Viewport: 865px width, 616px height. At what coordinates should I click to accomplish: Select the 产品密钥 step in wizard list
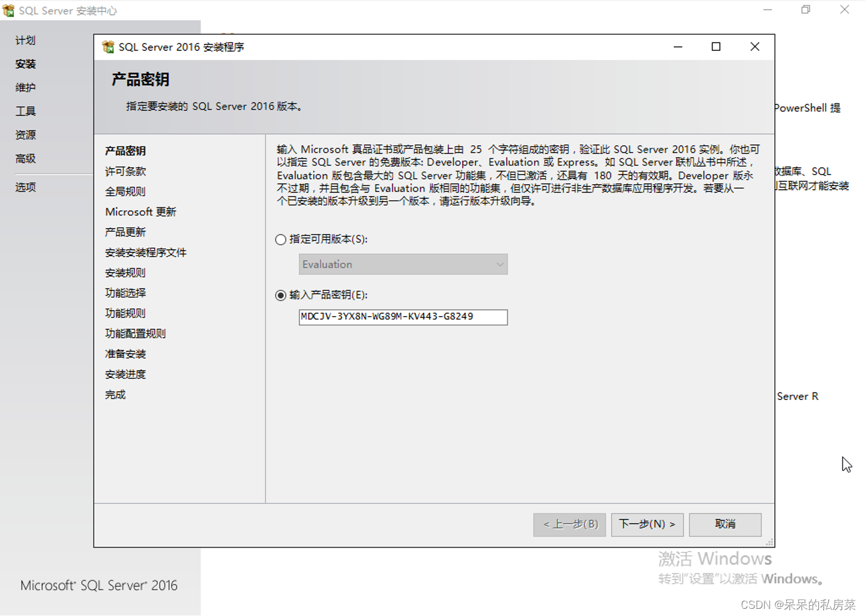tap(125, 151)
